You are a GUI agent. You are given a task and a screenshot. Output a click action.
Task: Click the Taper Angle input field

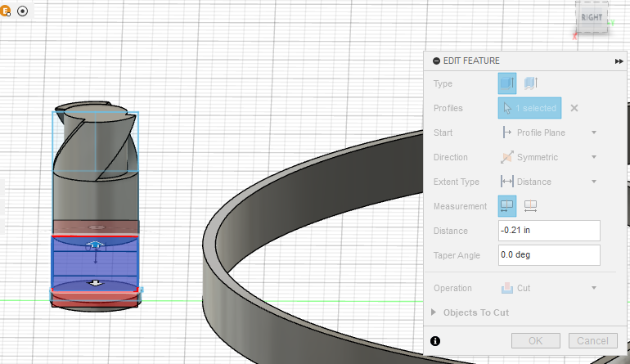click(x=549, y=255)
